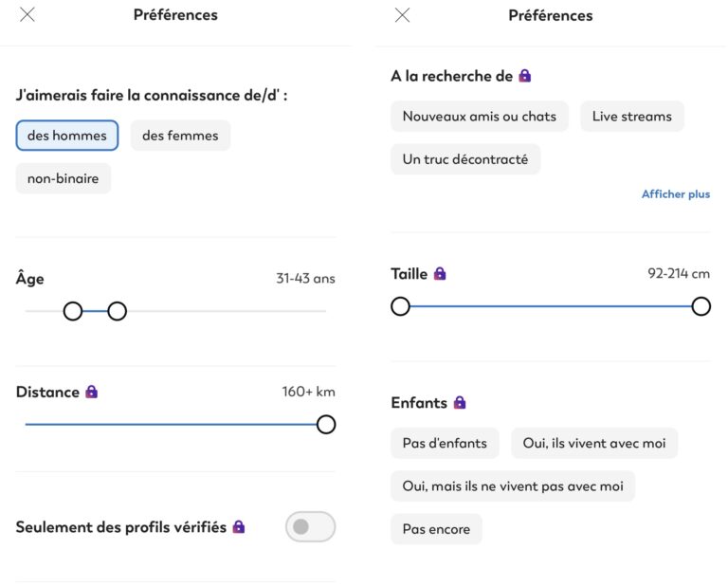Select 'Oui, ils vivent avec moi'
This screenshot has height=586, width=728.
(594, 443)
